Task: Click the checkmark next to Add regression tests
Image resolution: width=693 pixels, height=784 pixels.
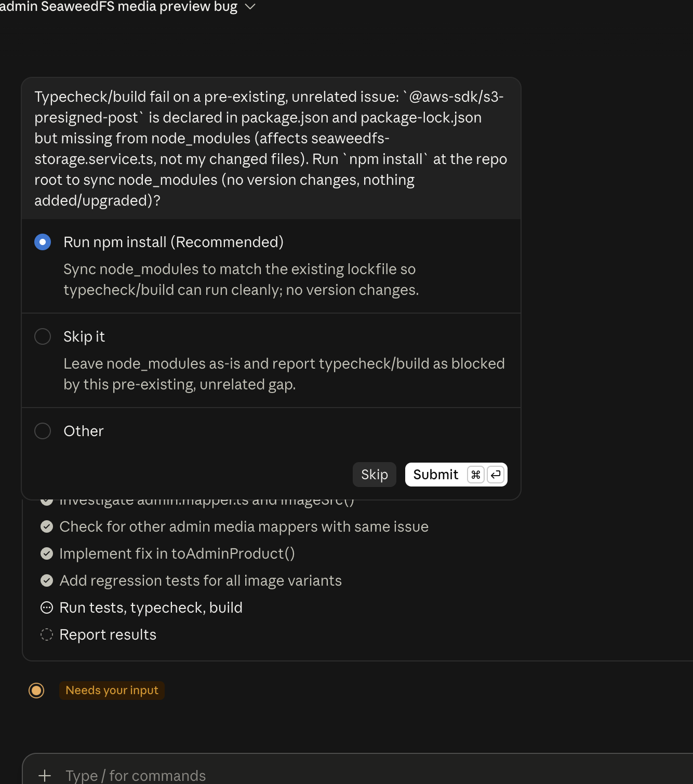Action: click(x=47, y=580)
